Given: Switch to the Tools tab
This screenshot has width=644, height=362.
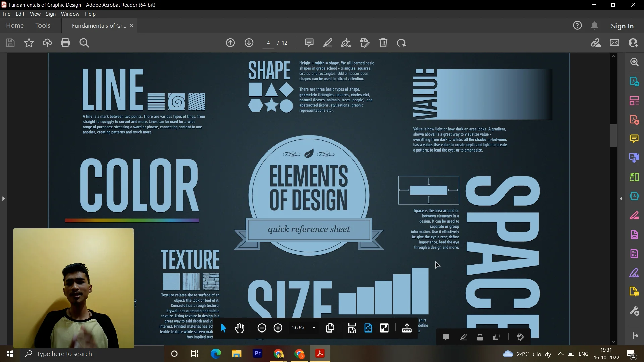Looking at the screenshot, I should (x=43, y=25).
